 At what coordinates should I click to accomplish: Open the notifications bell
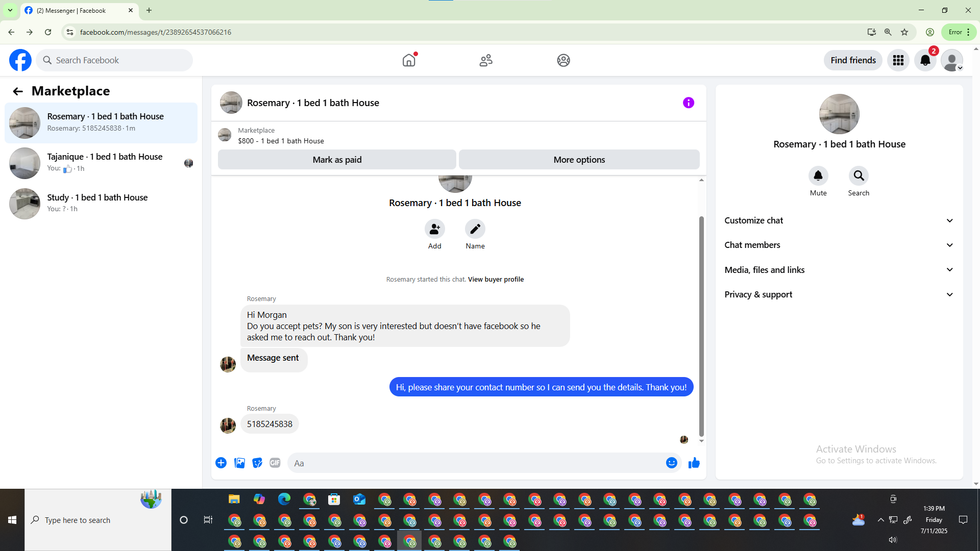(x=925, y=60)
